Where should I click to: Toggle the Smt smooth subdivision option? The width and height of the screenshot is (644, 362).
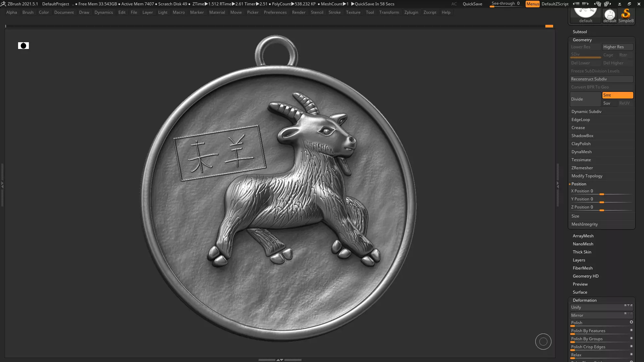click(617, 95)
